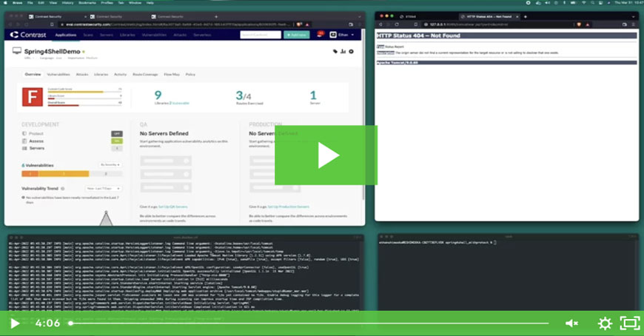Screen dimensions: 644x336
Task: Enter fullscreen using the fullscreen icon
Action: pyautogui.click(x=628, y=323)
